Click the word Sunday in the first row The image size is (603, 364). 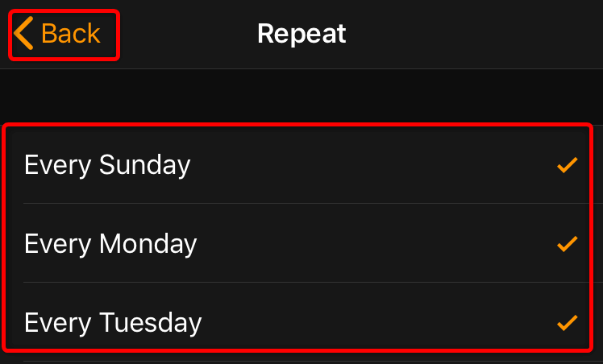coord(144,165)
